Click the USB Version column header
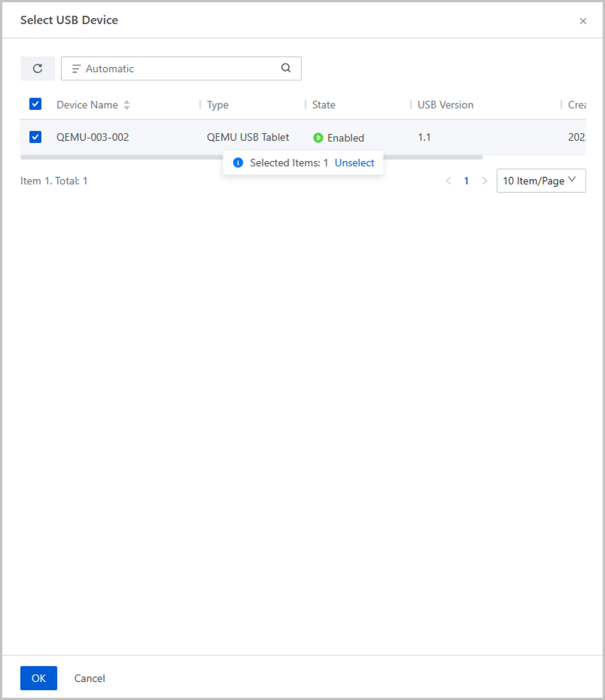The width and height of the screenshot is (605, 700). (x=445, y=105)
